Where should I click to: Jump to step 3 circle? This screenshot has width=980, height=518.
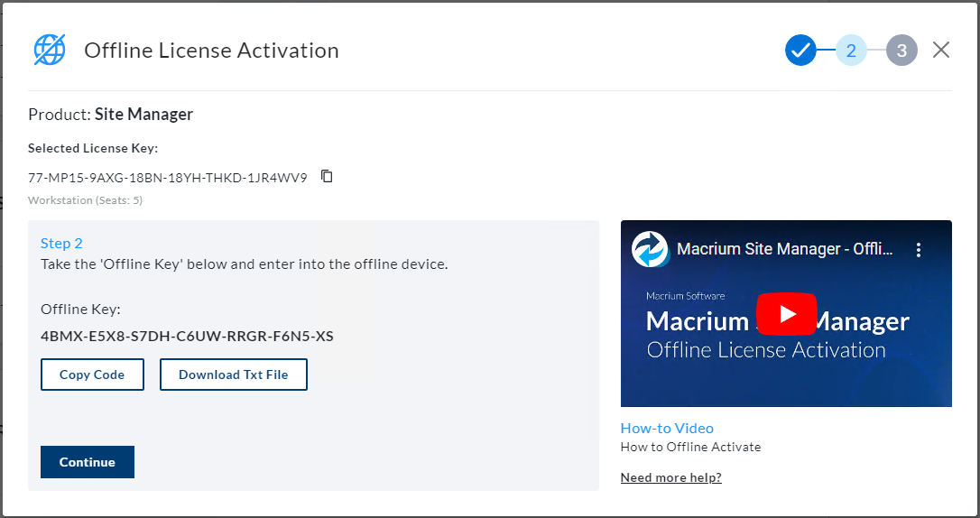pyautogui.click(x=901, y=51)
